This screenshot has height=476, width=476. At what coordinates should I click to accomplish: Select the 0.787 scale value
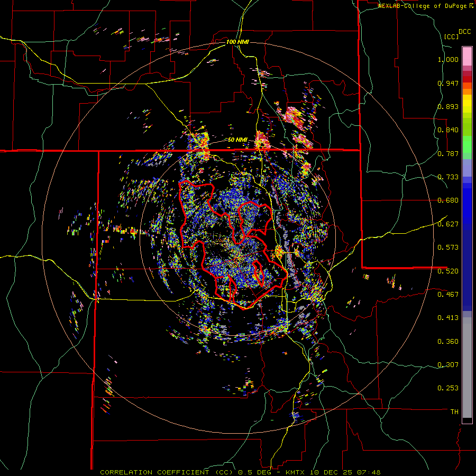pyautogui.click(x=448, y=153)
